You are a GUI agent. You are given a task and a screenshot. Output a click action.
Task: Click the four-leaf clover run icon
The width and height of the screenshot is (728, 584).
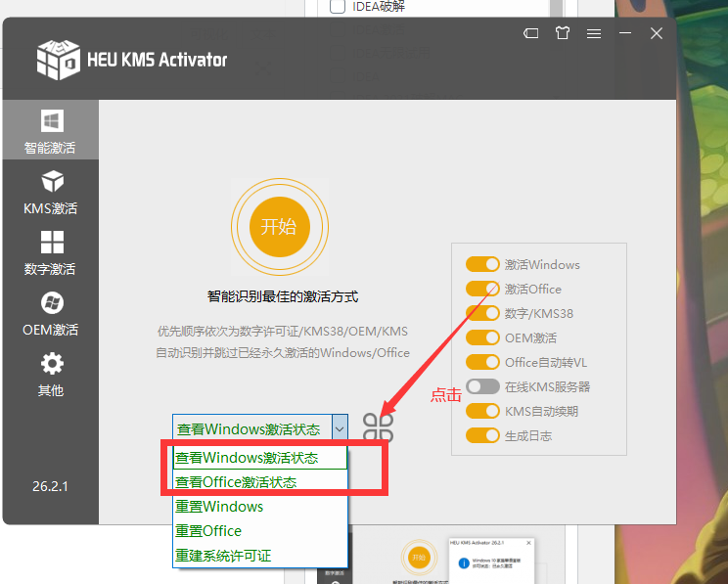pos(378,427)
